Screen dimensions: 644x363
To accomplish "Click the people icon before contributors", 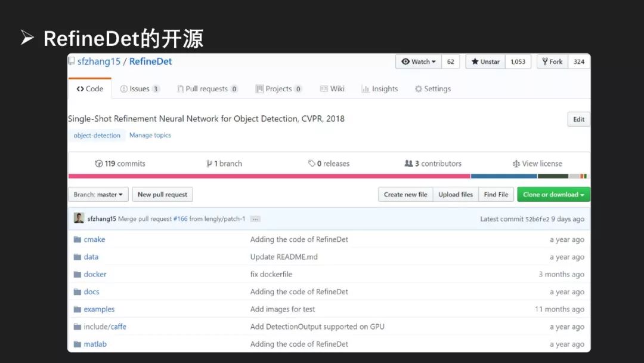I will (408, 164).
